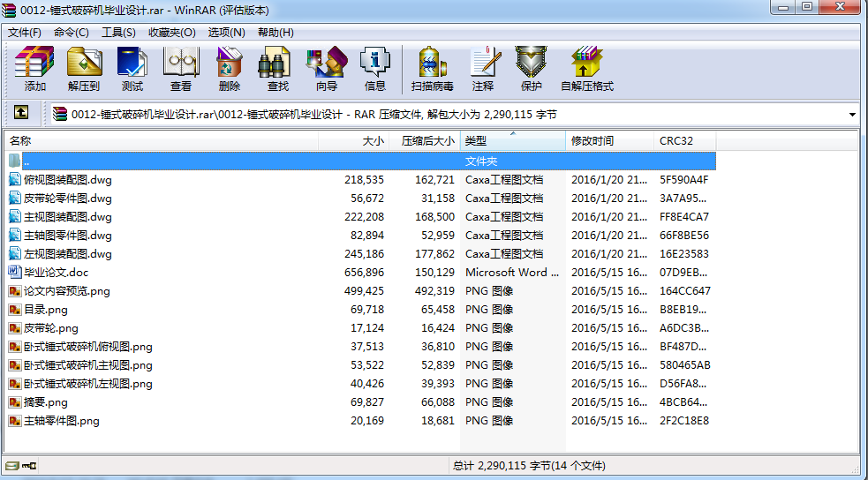Click the key icon in the status bar
This screenshot has height=480, width=868.
[x=29, y=466]
